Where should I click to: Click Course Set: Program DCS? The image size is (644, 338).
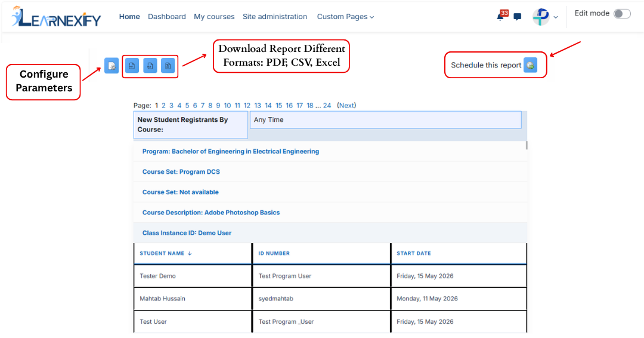point(181,172)
